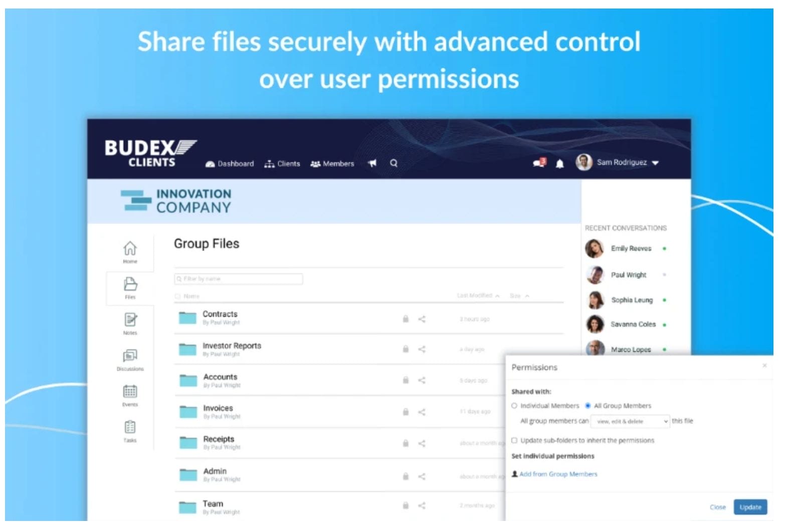Open the search magnifier in the navbar
785x532 pixels.
point(394,163)
